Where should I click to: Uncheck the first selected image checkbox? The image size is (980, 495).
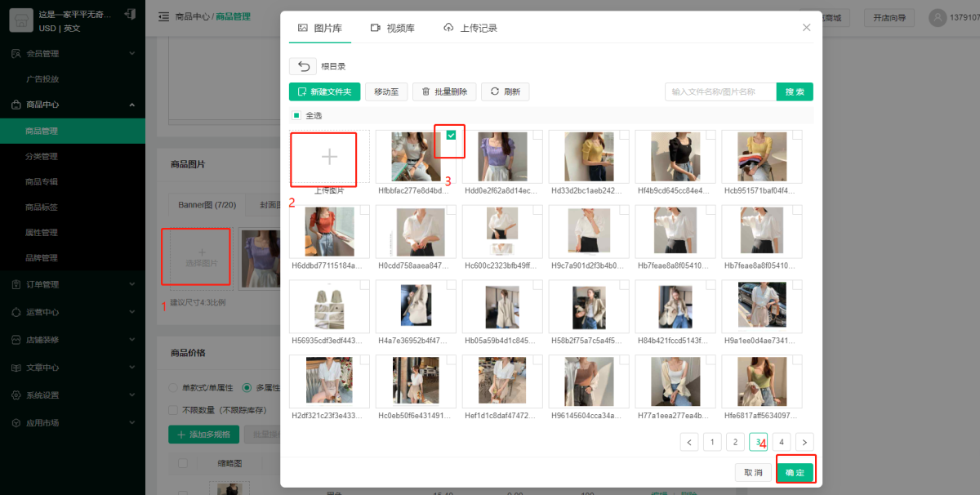click(451, 136)
